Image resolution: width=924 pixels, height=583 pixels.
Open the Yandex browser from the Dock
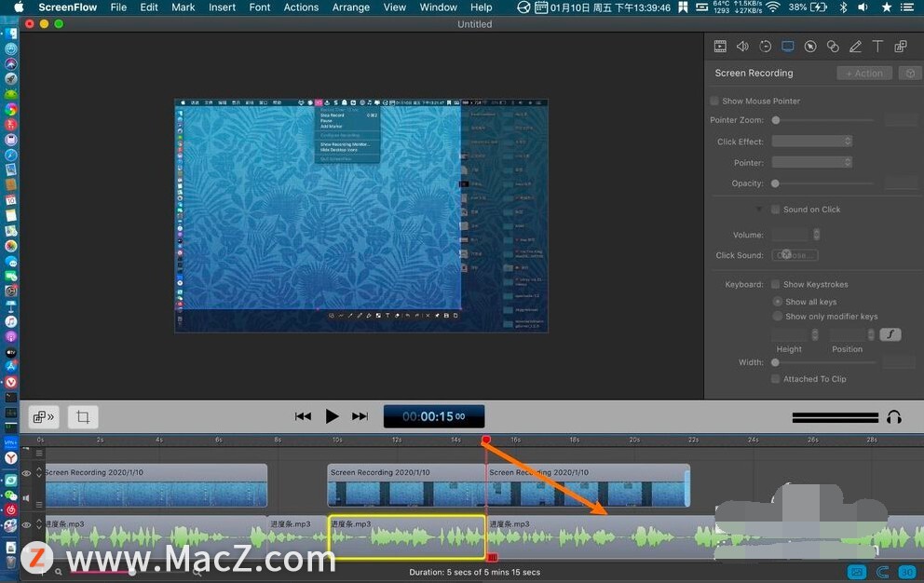pyautogui.click(x=10, y=457)
